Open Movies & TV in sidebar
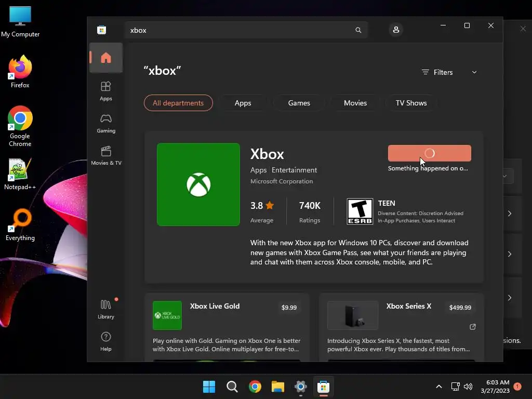The image size is (532, 399). (106, 155)
